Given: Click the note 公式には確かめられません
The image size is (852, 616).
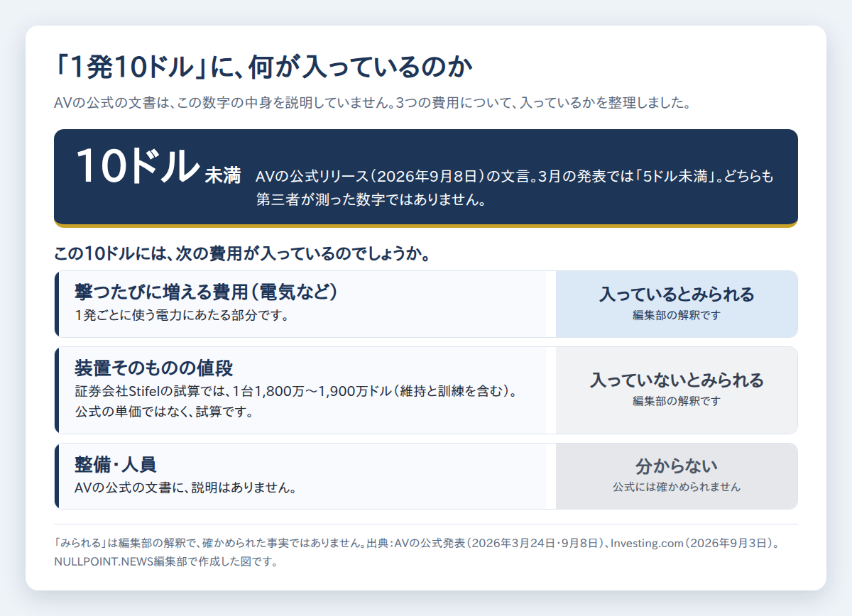Looking at the screenshot, I should pyautogui.click(x=677, y=488).
